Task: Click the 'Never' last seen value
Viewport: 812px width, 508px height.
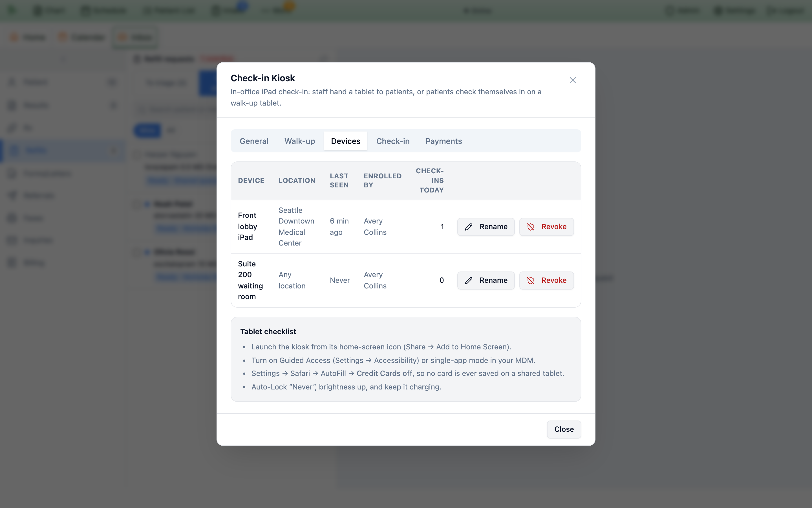Action: coord(339,280)
